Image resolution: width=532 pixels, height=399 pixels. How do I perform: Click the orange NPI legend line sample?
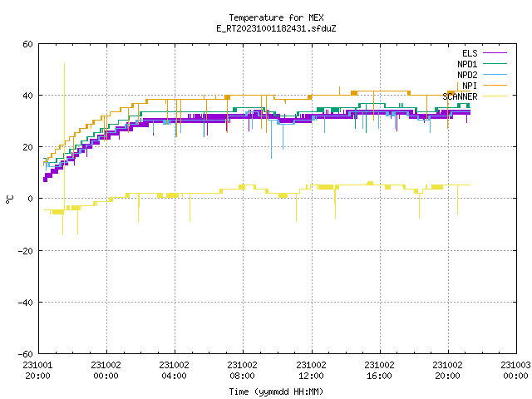click(495, 86)
